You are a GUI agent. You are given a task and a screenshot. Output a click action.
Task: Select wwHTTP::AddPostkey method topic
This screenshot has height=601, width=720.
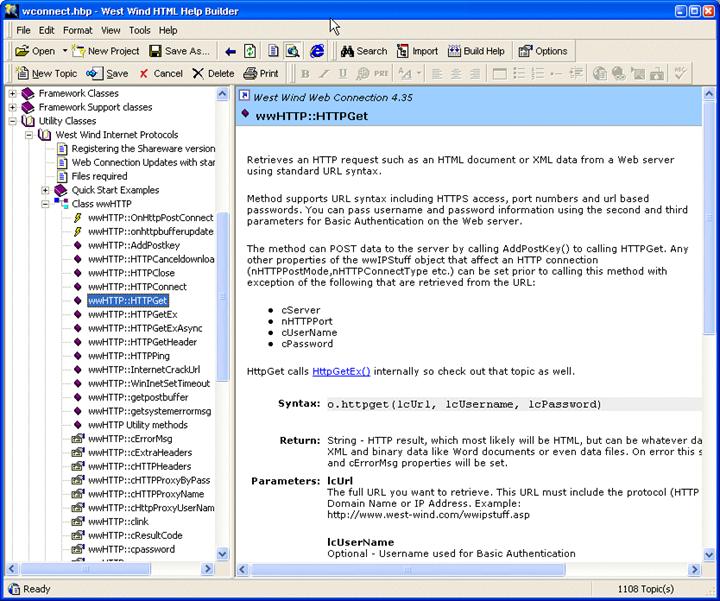[x=134, y=245]
